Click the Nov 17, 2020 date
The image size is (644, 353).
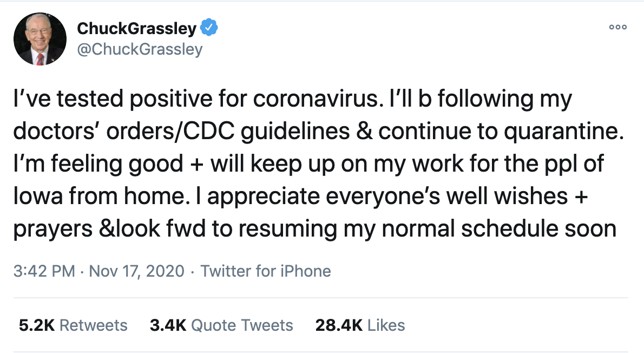pyautogui.click(x=136, y=271)
